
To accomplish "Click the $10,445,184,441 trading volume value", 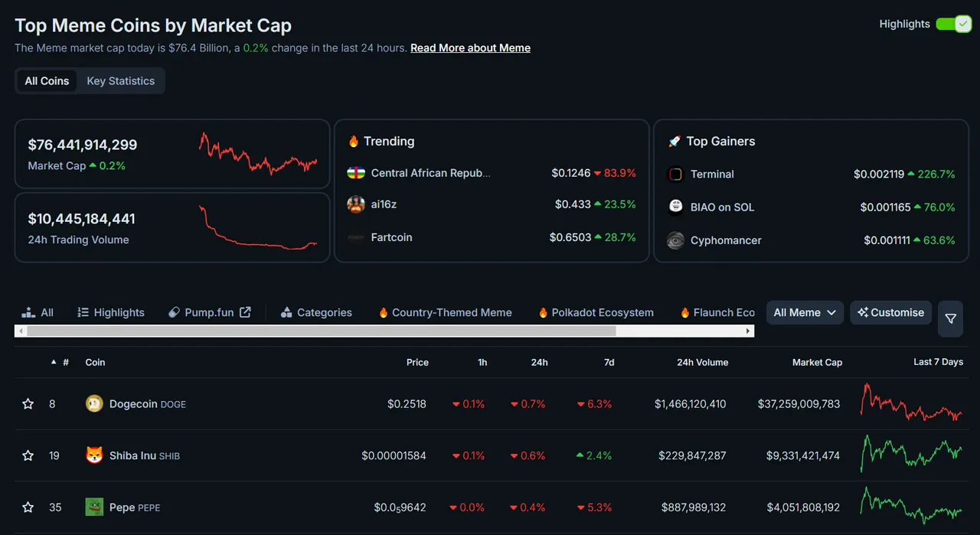I will click(82, 219).
